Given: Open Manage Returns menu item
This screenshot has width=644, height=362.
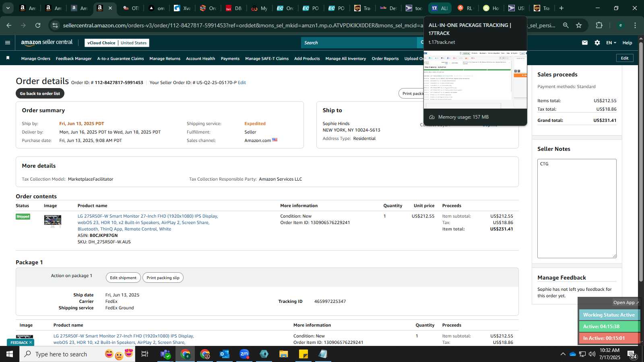Looking at the screenshot, I should coord(165,59).
